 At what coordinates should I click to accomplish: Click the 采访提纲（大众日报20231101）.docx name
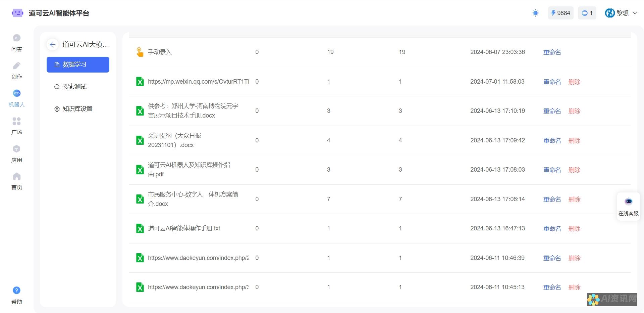point(174,140)
